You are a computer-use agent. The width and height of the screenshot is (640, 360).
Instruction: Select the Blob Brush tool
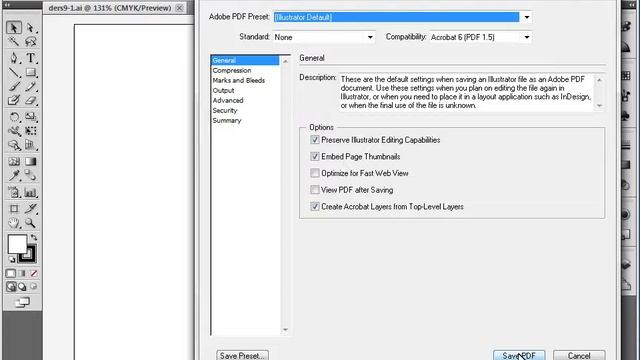click(x=14, y=100)
